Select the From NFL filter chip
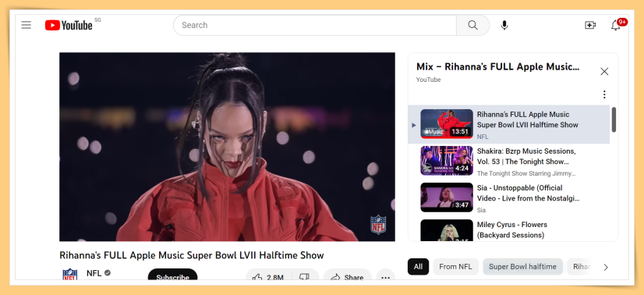This screenshot has height=295, width=644. click(x=455, y=267)
